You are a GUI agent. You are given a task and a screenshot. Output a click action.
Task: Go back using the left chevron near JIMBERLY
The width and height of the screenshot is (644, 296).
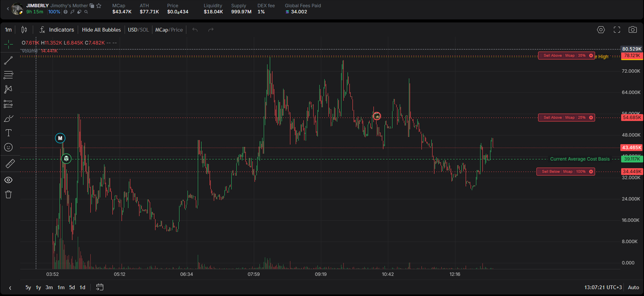tap(7, 8)
